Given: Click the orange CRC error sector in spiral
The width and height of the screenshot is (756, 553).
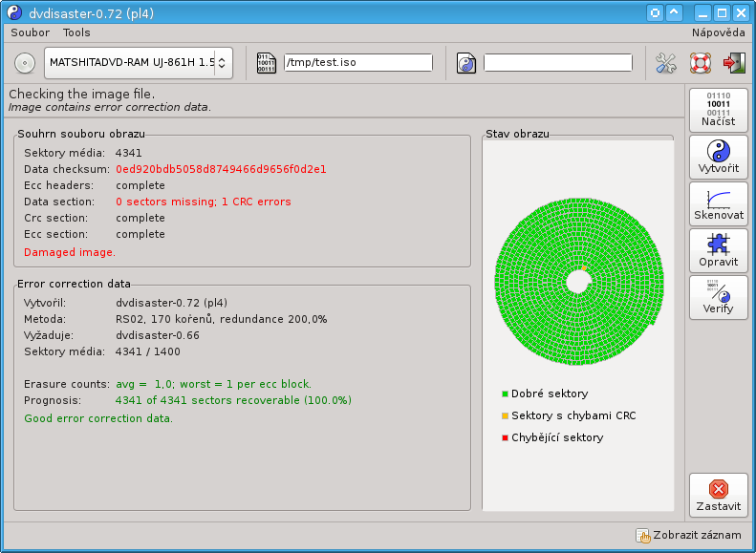Looking at the screenshot, I should pyautogui.click(x=584, y=267).
